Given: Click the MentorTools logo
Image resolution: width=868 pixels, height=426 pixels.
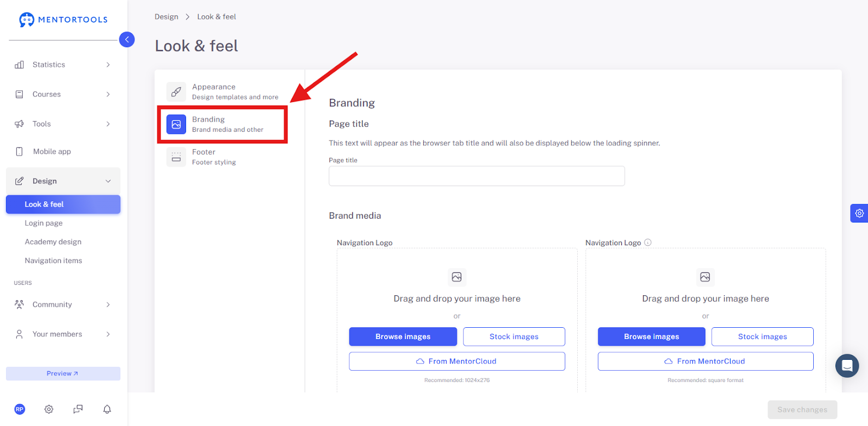Looking at the screenshot, I should (63, 20).
